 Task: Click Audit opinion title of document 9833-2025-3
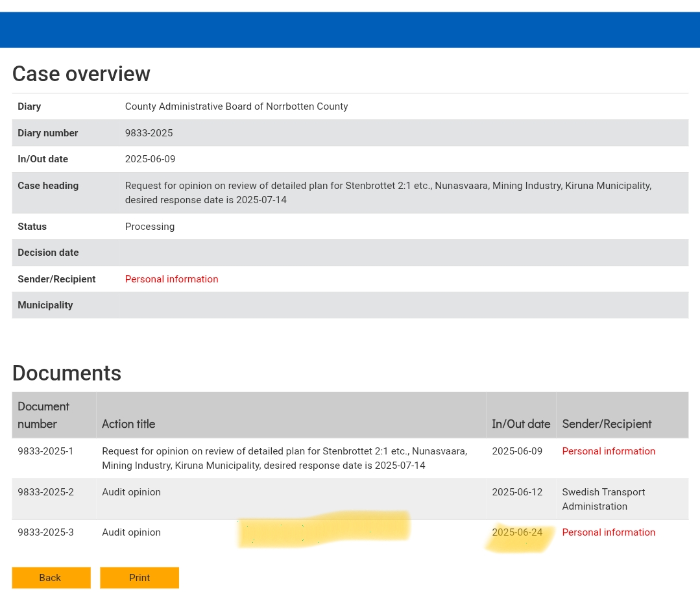click(x=131, y=532)
